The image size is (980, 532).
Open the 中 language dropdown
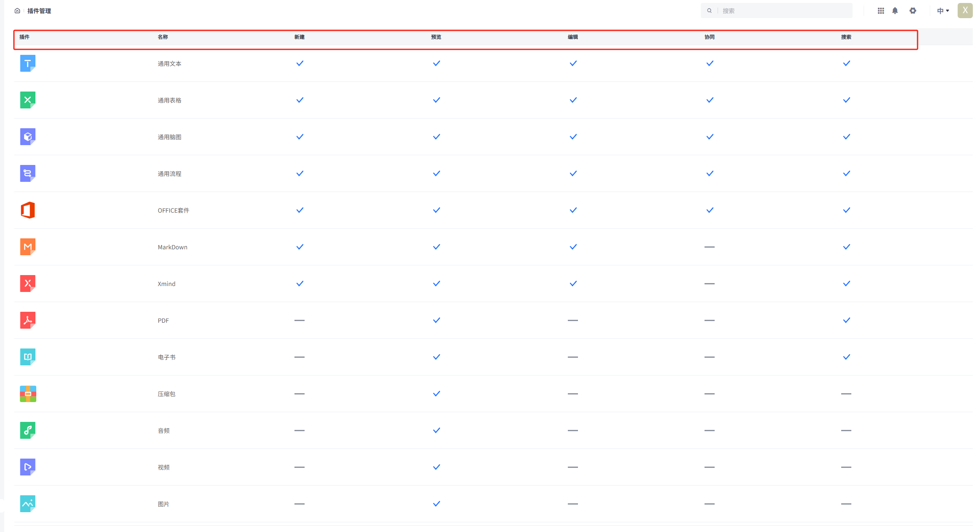pyautogui.click(x=943, y=11)
